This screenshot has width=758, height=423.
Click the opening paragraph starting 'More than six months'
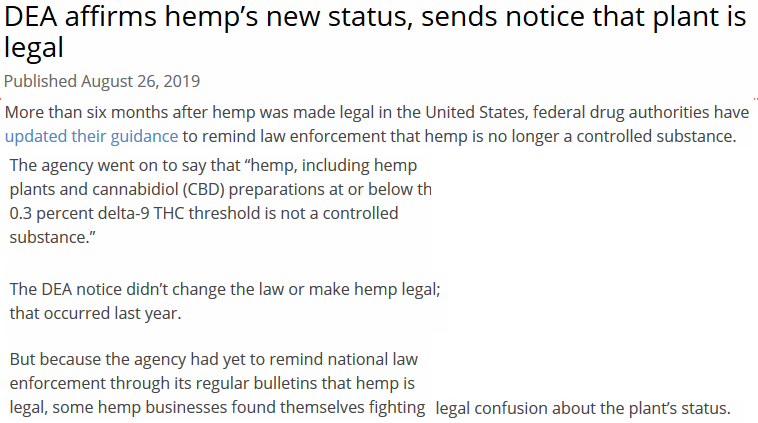377,124
